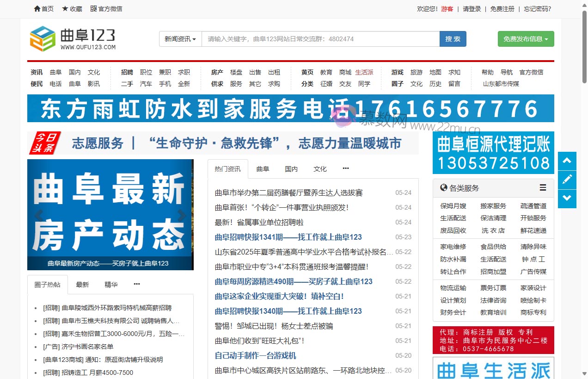588x379 pixels.
Task: Click the star 收藏 favorites icon
Action: tap(65, 9)
